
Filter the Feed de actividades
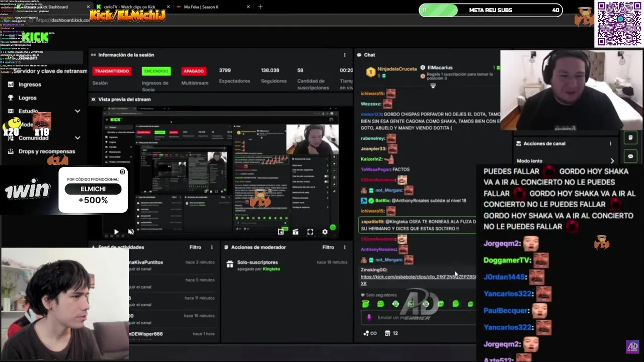195,247
